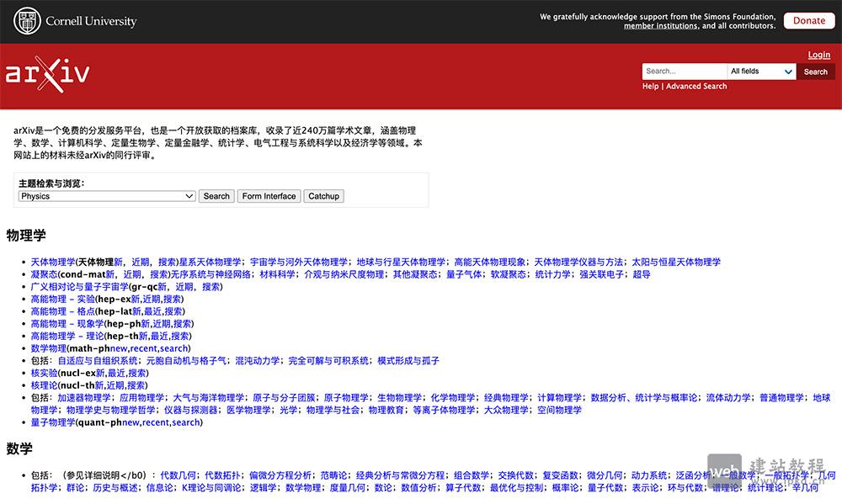Click the Catchup button
The height and width of the screenshot is (504, 842).
[323, 196]
